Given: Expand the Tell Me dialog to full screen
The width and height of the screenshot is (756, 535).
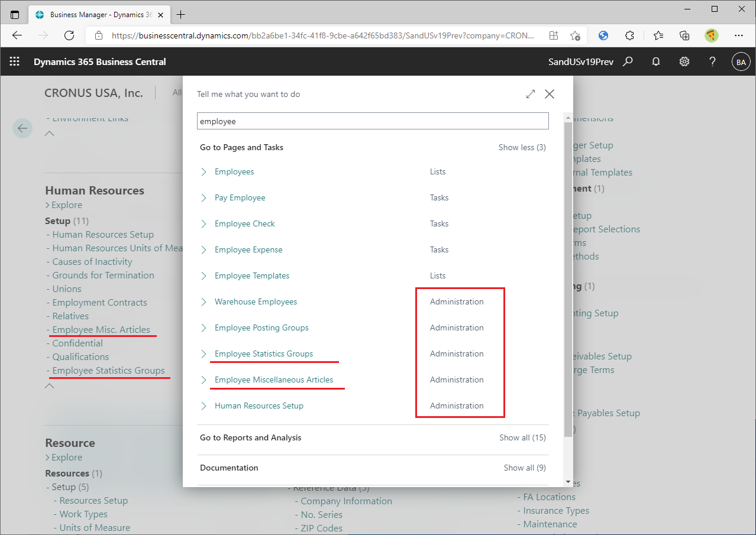Looking at the screenshot, I should tap(530, 93).
